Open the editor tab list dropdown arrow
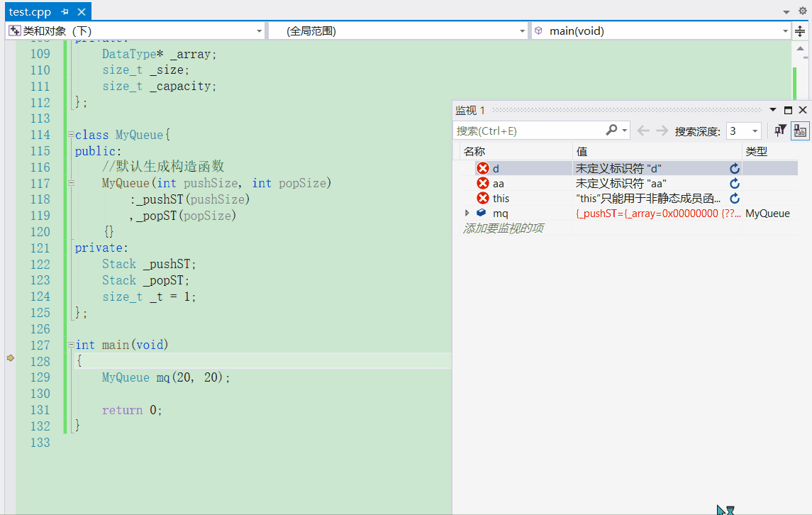 pyautogui.click(x=786, y=11)
